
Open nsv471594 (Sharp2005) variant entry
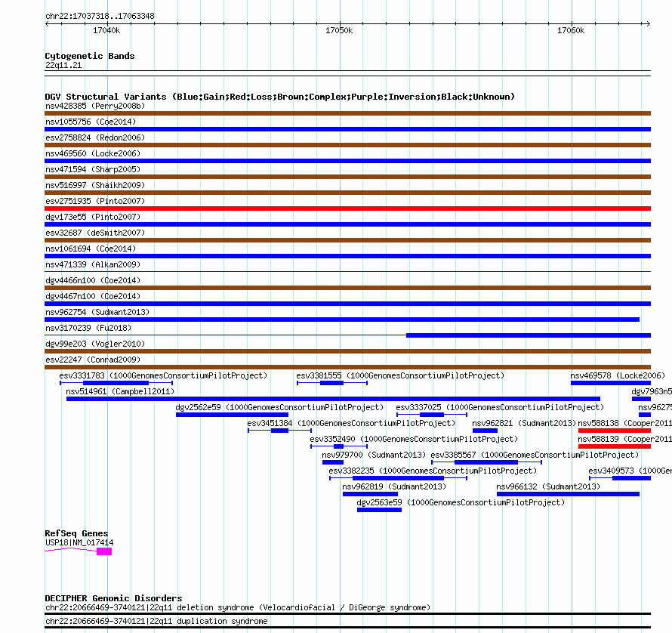93,169
